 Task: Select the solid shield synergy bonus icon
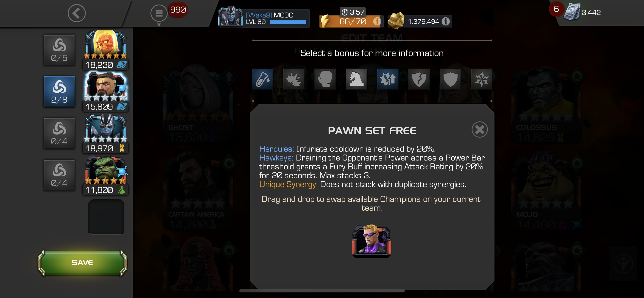point(450,79)
